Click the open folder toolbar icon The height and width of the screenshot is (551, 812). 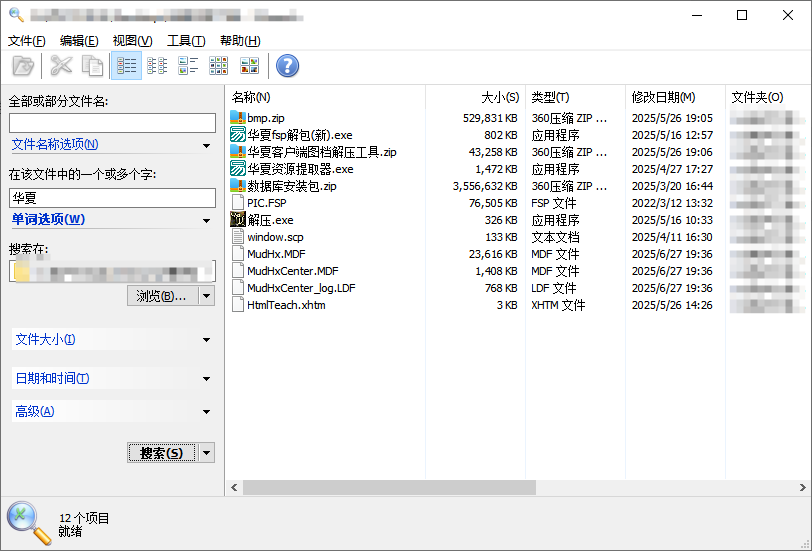coord(23,66)
